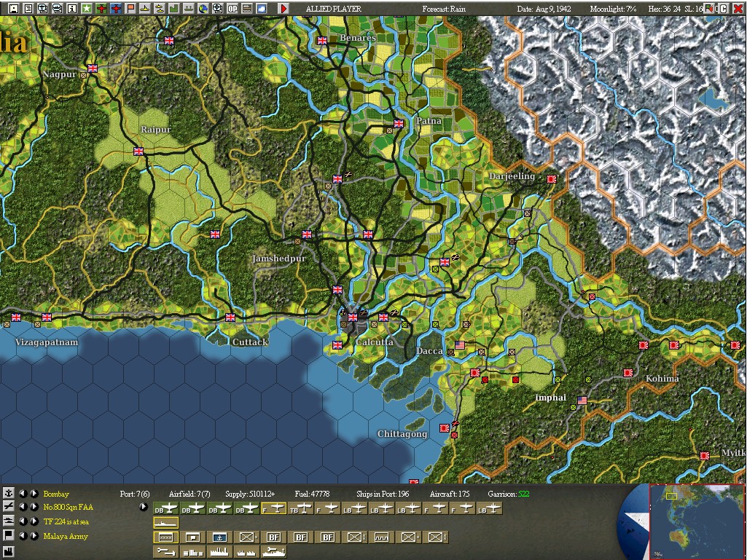Click the save game disk icon
The height and width of the screenshot is (560, 747).
(13, 8)
